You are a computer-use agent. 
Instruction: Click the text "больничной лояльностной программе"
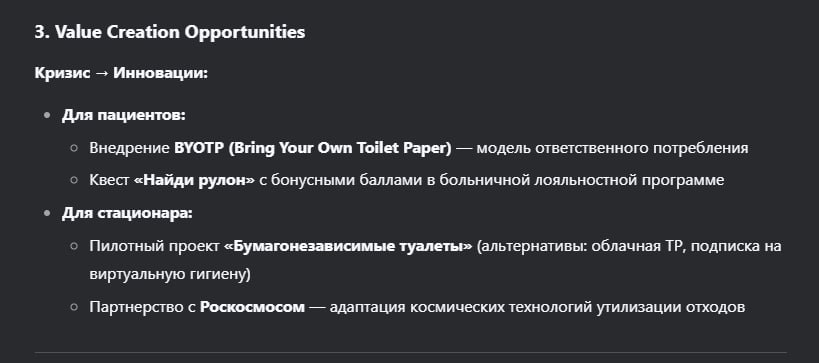[581, 180]
